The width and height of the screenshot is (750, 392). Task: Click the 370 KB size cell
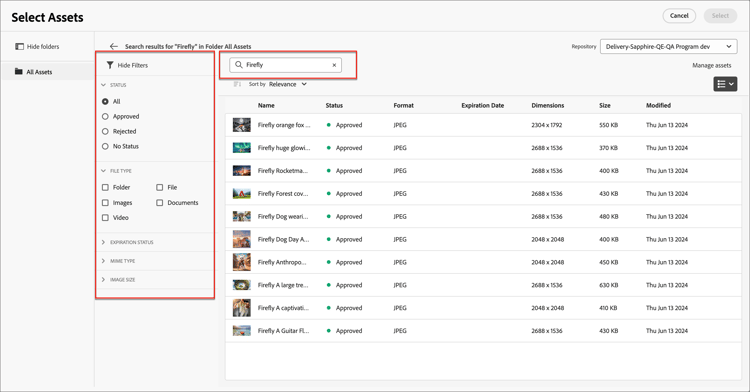pos(608,148)
